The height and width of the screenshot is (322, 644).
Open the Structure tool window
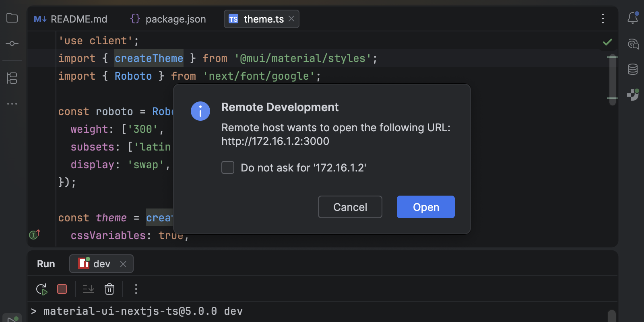pos(12,78)
